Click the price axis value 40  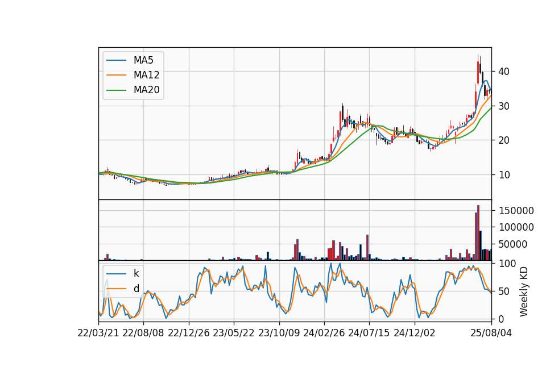click(x=504, y=72)
